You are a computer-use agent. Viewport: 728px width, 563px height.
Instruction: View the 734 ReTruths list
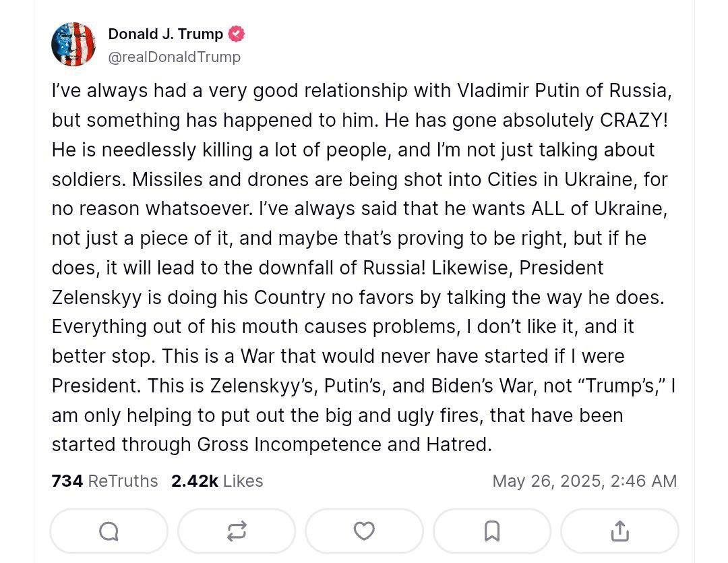click(104, 481)
